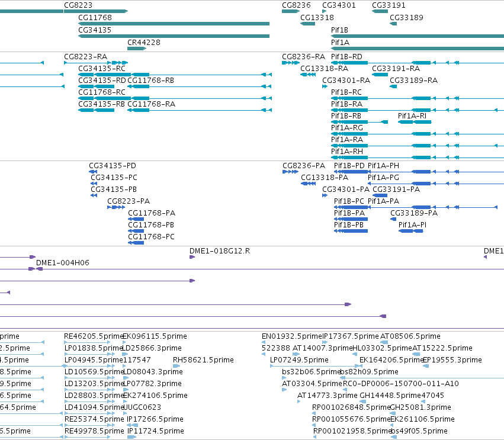Viewport: 504px width, 440px height.
Task: Click the RE46205.5prime EST label
Action: (x=94, y=336)
